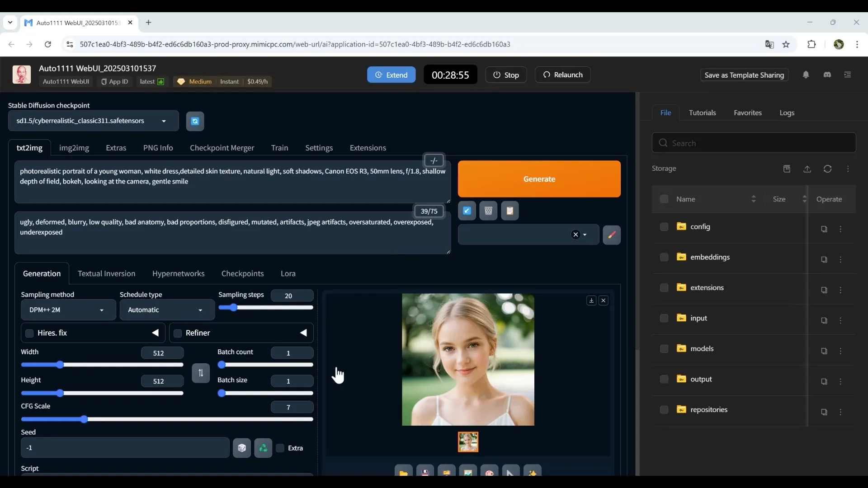Open the Schedule type dropdown

(166, 310)
